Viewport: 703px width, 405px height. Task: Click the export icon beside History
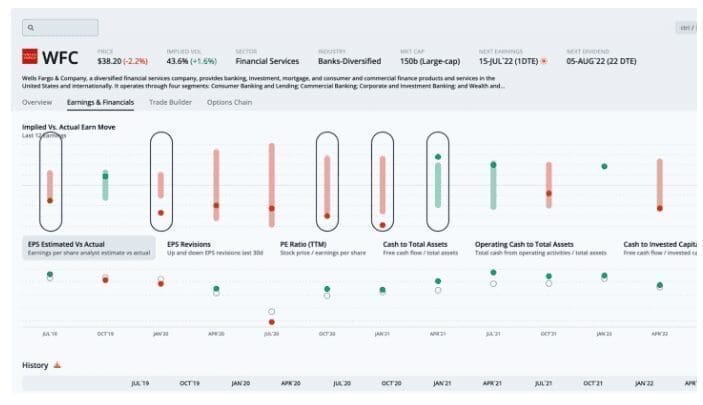coord(57,365)
